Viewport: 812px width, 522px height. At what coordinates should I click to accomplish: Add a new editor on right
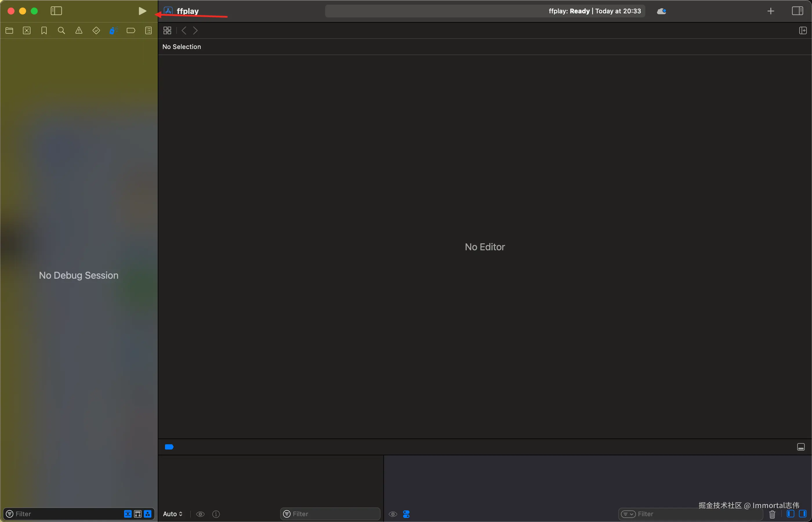802,31
